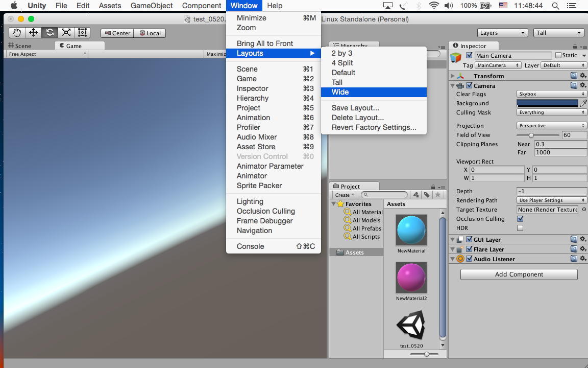Open Notification Center icon
Viewport: 588px width, 368px height.
click(x=572, y=6)
